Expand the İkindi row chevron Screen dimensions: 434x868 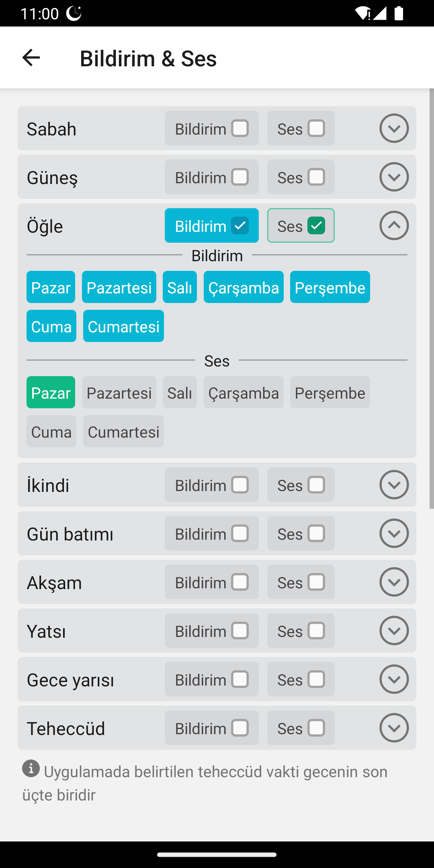coord(394,485)
